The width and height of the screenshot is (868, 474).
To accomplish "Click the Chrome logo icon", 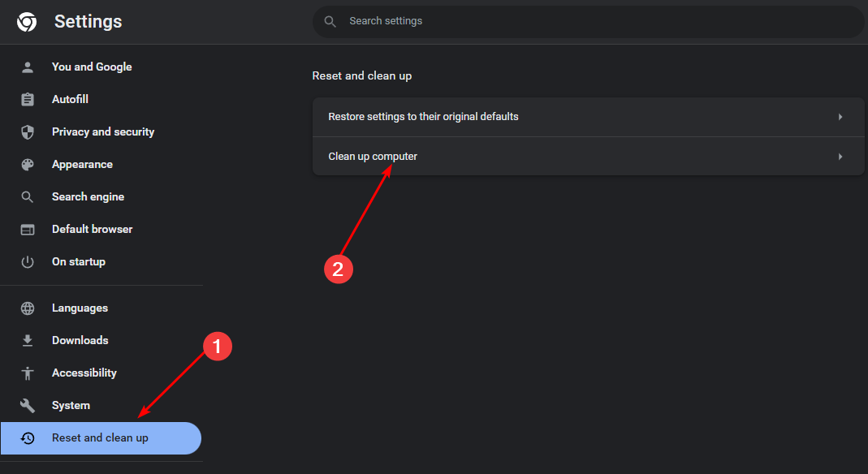I will pyautogui.click(x=27, y=22).
